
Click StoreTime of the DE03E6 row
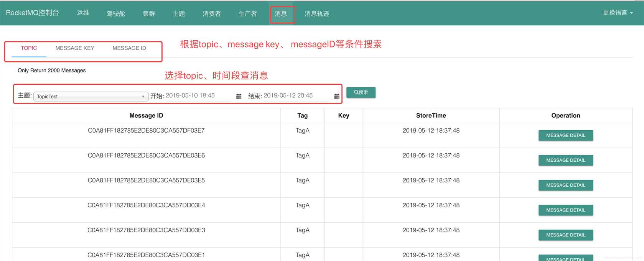[x=431, y=156]
